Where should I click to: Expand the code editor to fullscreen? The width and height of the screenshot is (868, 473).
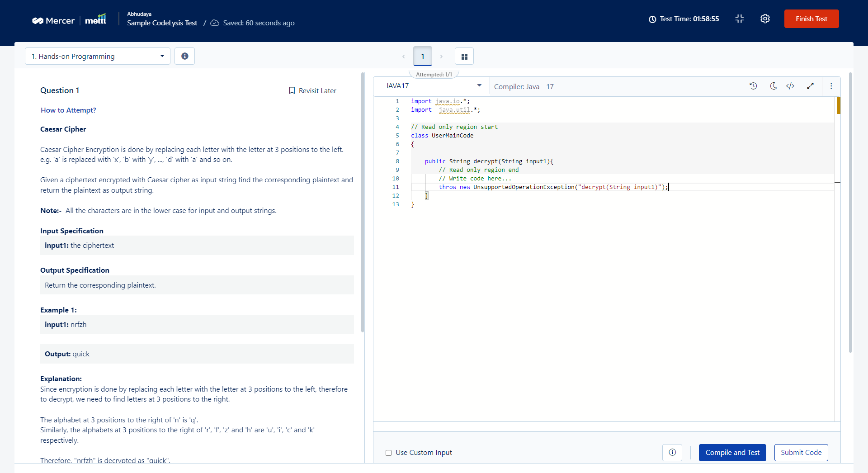[810, 86]
